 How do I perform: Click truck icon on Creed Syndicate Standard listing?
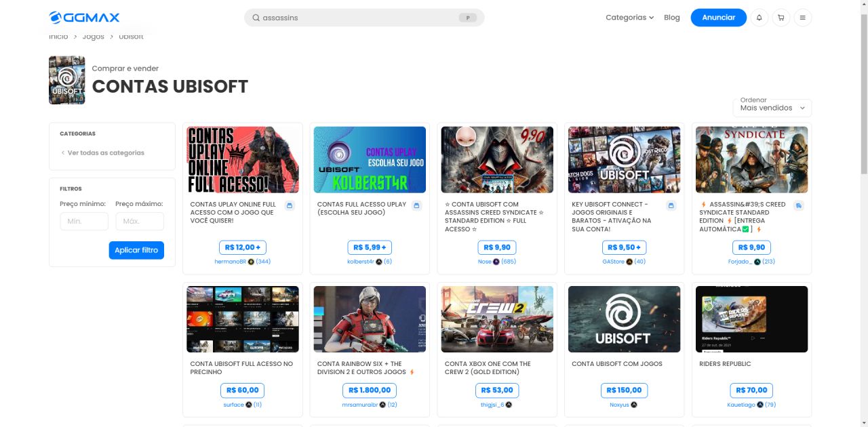pyautogui.click(x=798, y=205)
